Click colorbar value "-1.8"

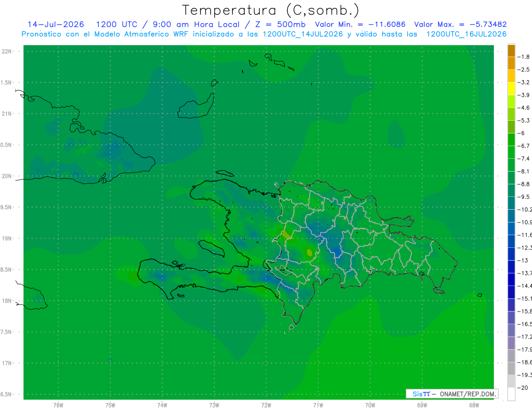coord(524,57)
